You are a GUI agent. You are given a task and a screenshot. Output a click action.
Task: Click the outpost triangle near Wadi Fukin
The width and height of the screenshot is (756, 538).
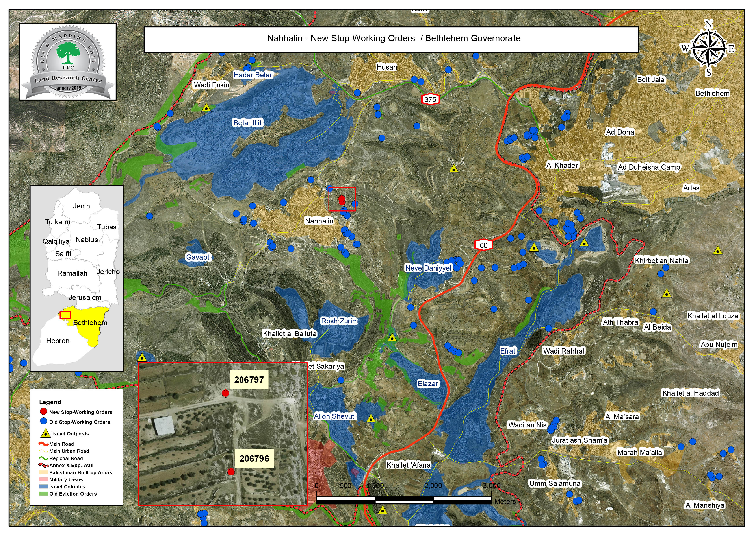[x=207, y=108]
